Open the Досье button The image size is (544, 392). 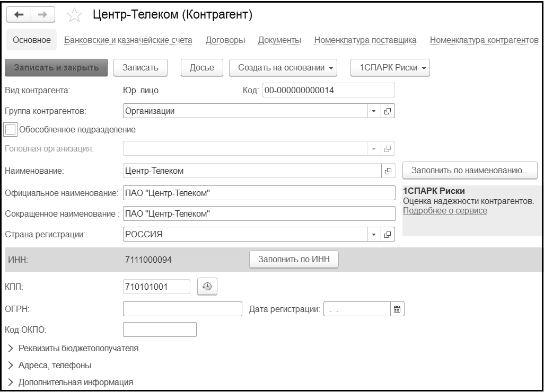[x=202, y=68]
